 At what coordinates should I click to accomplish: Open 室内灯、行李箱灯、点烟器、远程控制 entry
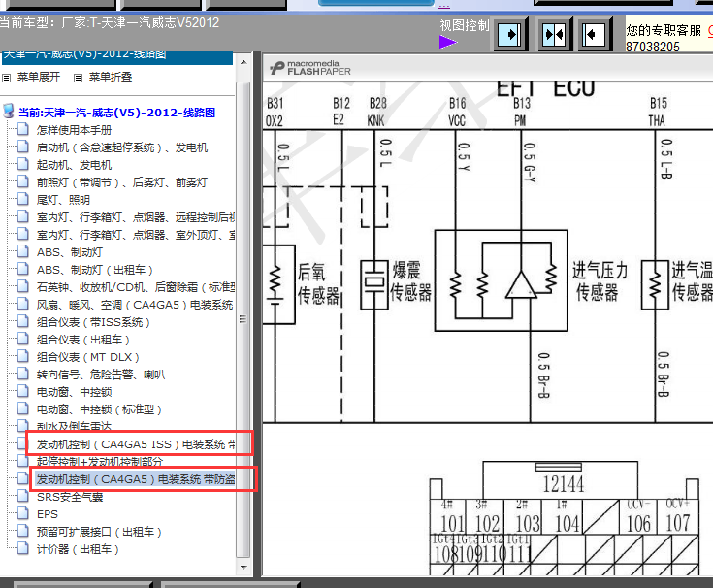pos(136,217)
